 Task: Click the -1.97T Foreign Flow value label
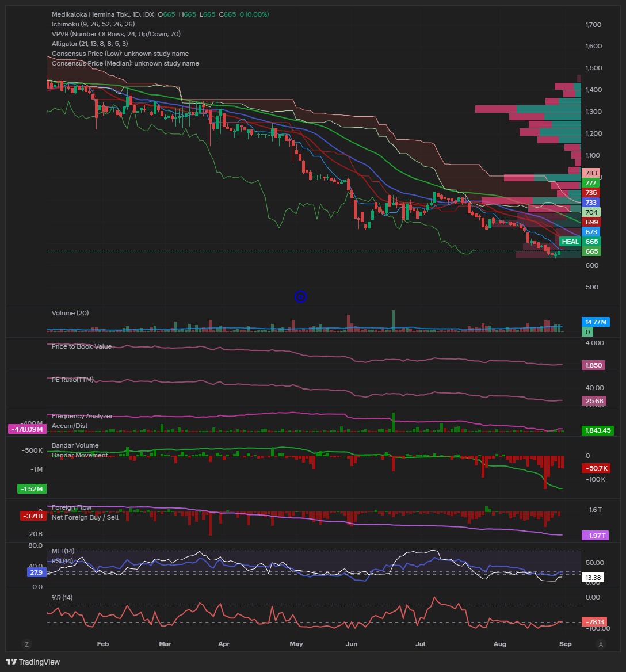tap(595, 535)
